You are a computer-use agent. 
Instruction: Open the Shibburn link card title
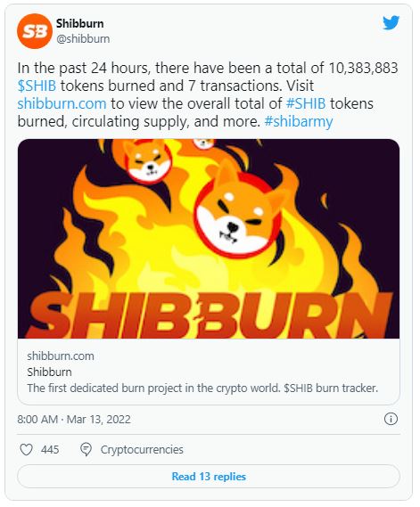point(50,372)
